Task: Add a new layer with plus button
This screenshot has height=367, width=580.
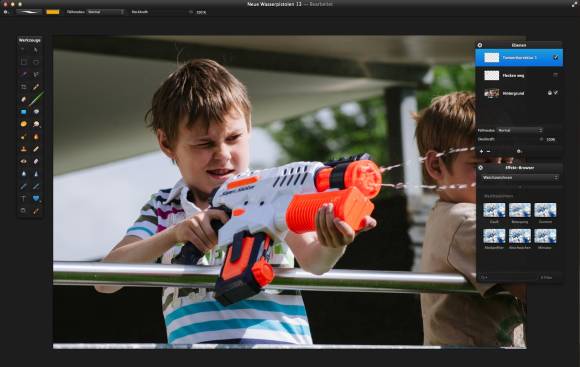Action: [481, 151]
